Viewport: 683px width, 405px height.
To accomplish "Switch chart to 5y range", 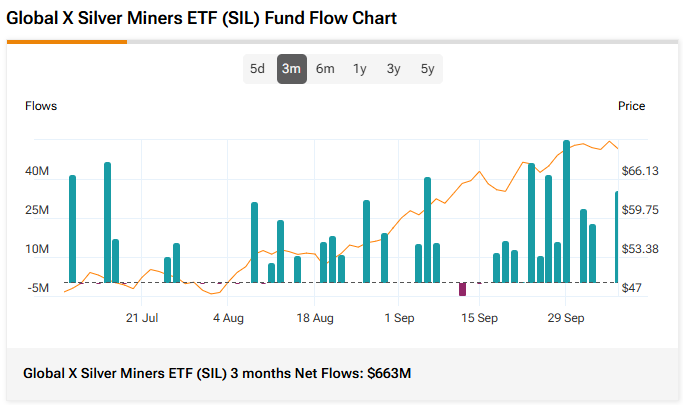I will click(427, 69).
